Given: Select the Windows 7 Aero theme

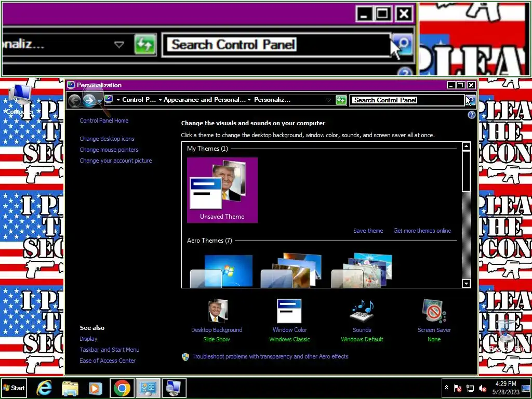Looking at the screenshot, I should (221, 271).
